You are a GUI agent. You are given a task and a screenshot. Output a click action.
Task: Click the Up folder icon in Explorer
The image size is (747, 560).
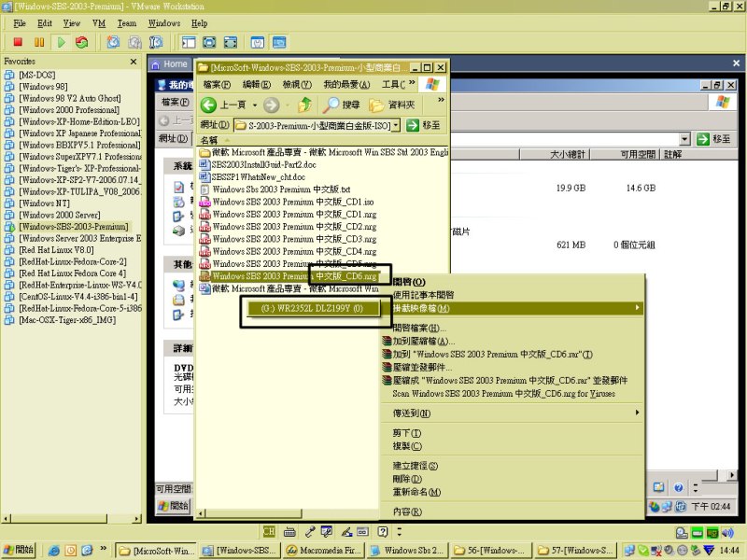click(x=305, y=105)
